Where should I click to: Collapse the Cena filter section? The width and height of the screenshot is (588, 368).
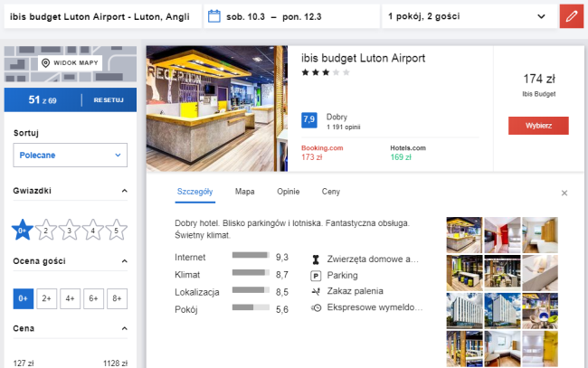tap(125, 328)
